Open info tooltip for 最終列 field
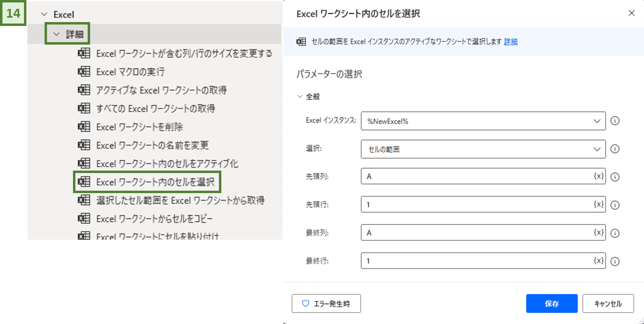Viewport: 644px width, 324px height. [x=616, y=233]
